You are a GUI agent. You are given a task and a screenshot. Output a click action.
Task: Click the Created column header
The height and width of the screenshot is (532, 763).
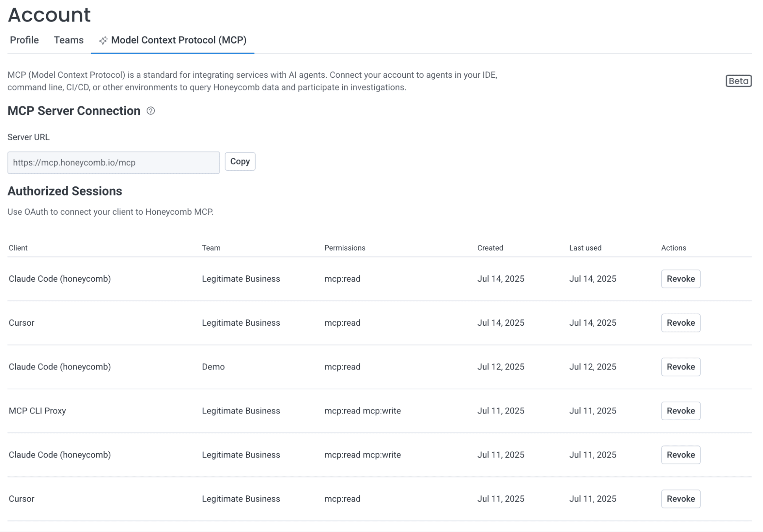coord(490,248)
